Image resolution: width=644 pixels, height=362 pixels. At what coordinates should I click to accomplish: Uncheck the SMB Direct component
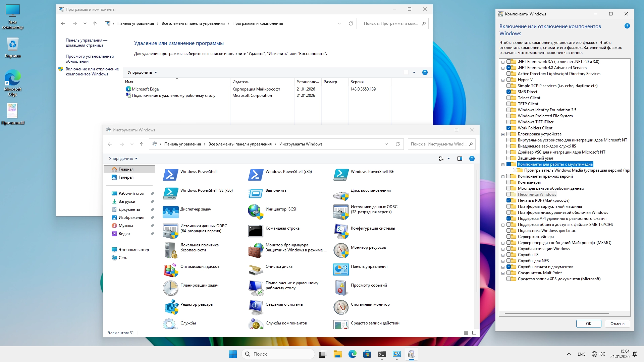(x=509, y=92)
